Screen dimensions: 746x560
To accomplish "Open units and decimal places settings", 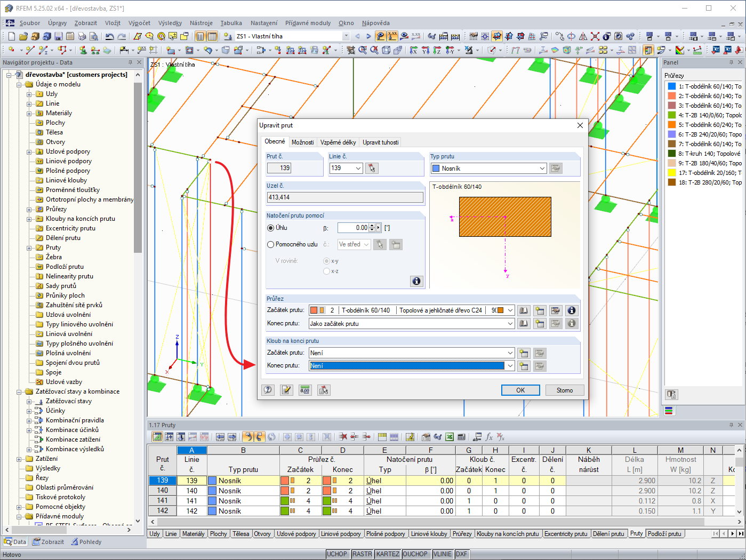I will click(x=304, y=390).
